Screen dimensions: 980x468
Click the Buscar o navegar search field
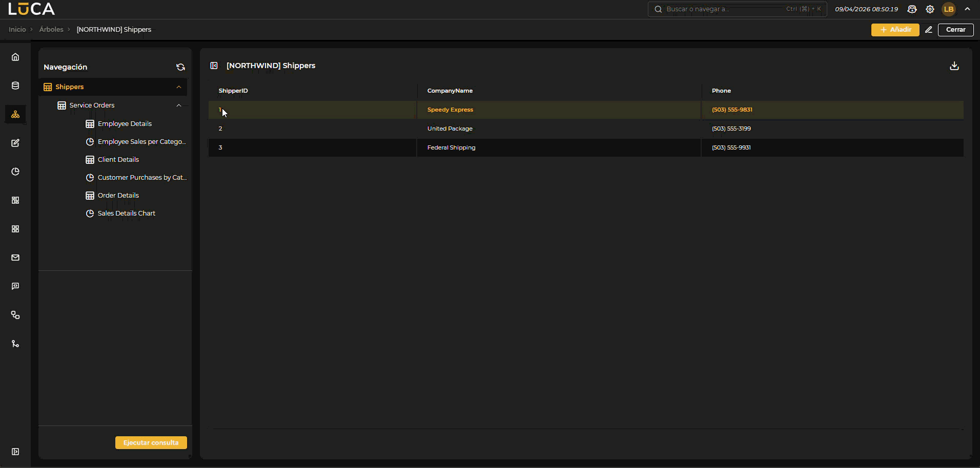click(x=737, y=9)
